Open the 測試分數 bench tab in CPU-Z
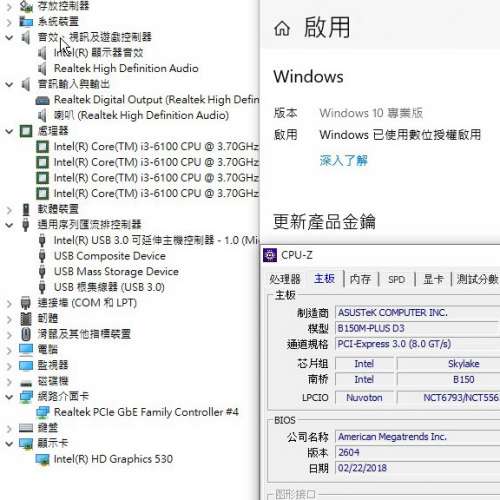Image resolution: width=500 pixels, height=500 pixels. tap(477, 279)
